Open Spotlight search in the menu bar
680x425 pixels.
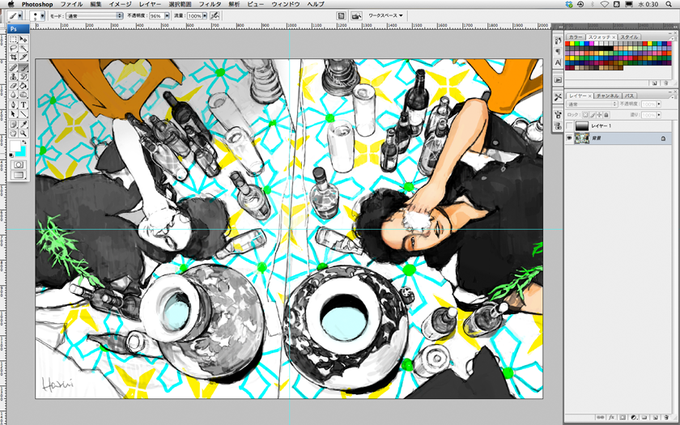point(669,4)
